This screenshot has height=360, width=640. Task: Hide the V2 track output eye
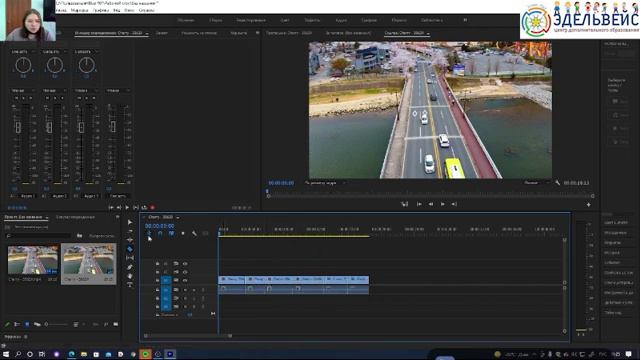coord(185,272)
